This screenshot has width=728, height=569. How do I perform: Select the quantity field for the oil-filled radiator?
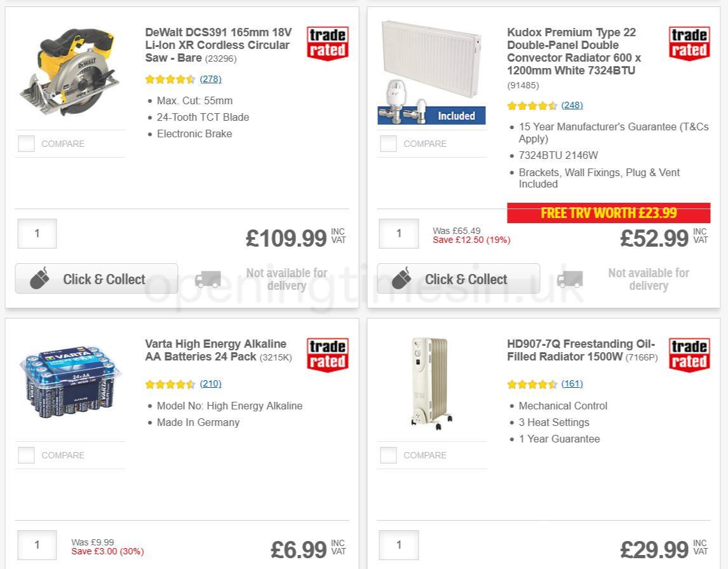[x=398, y=545]
